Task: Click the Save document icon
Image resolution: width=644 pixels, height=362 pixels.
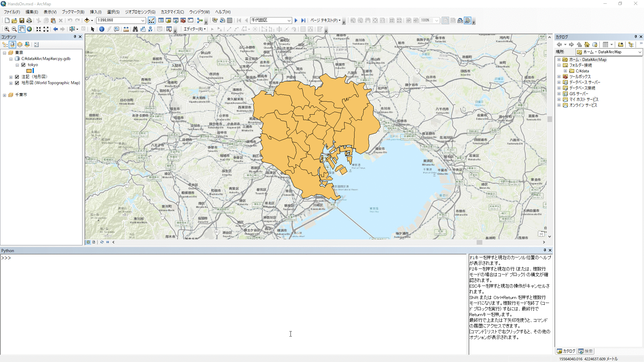Action: tap(21, 20)
